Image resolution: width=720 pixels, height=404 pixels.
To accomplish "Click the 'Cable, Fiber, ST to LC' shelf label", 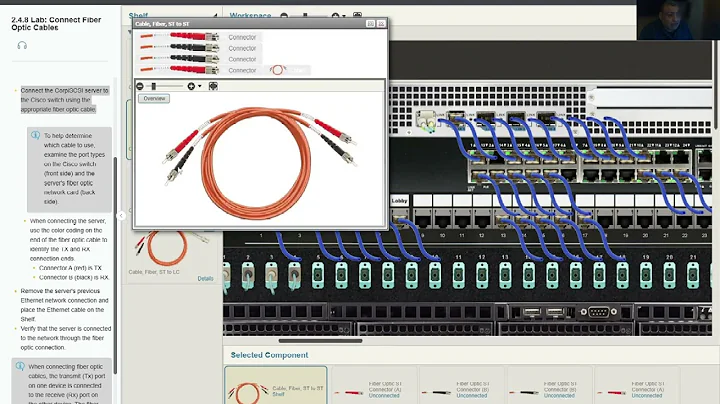I will point(154,272).
